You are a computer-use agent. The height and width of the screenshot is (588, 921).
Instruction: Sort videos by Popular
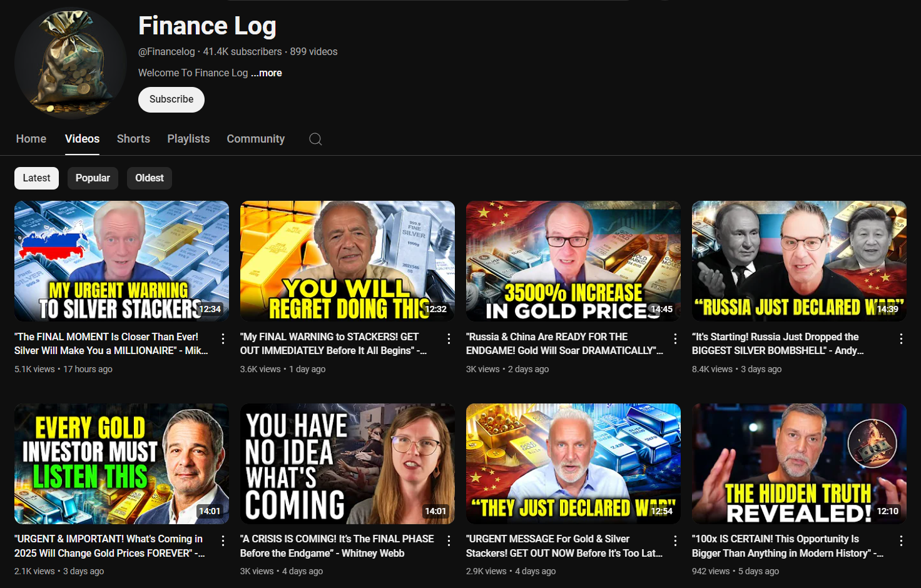[x=93, y=178]
